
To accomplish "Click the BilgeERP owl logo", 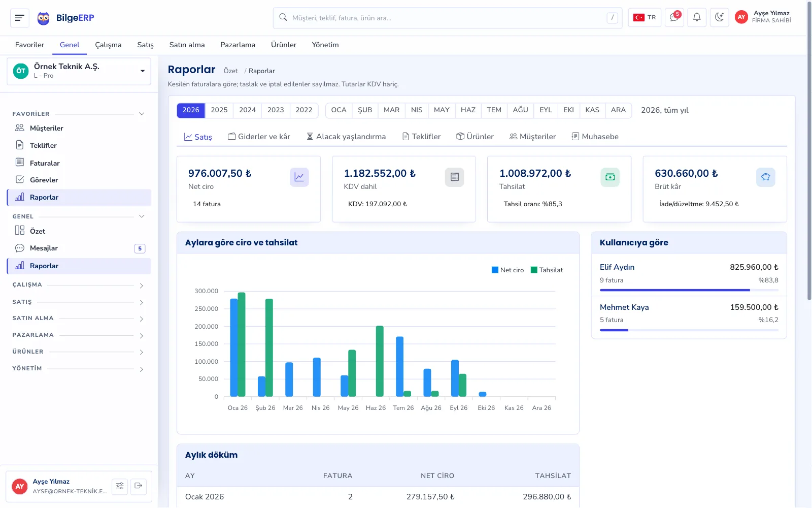I will (44, 18).
